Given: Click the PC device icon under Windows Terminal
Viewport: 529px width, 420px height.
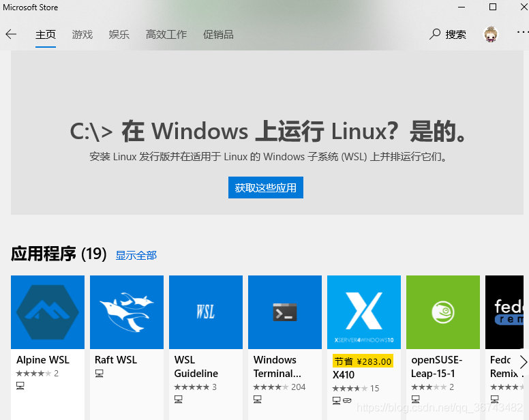Looking at the screenshot, I should point(258,400).
